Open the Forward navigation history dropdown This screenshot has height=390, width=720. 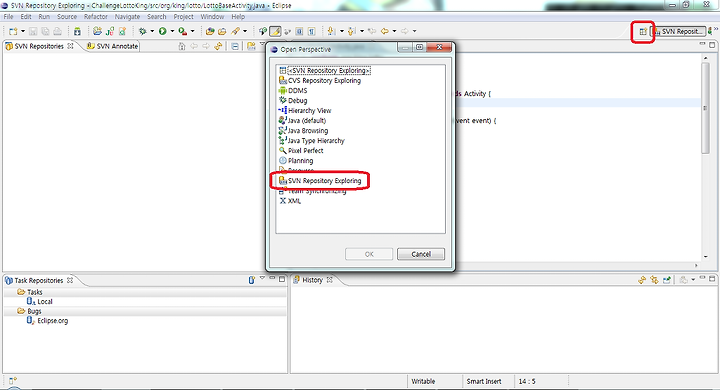point(415,31)
